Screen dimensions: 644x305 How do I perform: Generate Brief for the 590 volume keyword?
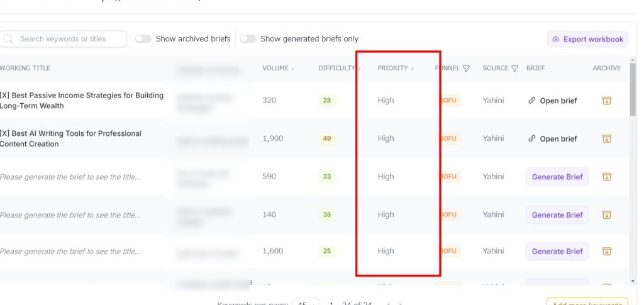[x=557, y=177]
